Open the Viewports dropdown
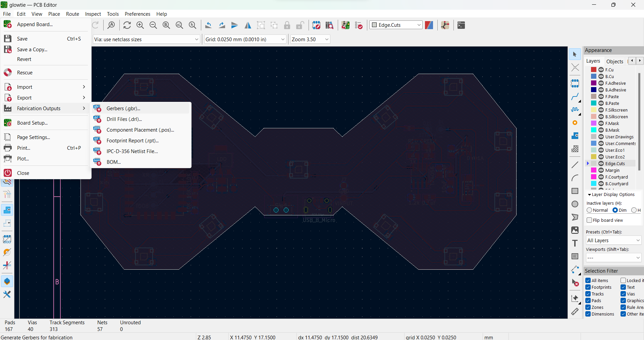 (x=613, y=258)
